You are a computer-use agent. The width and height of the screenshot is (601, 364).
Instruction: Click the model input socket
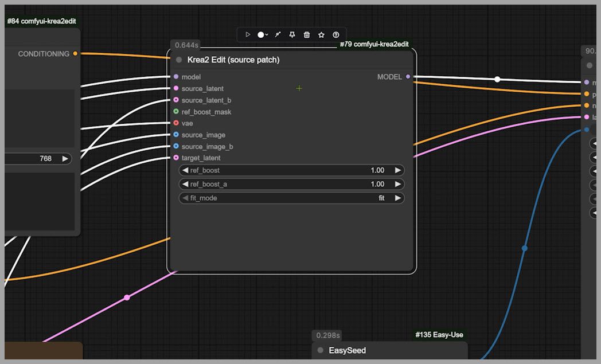coord(176,77)
